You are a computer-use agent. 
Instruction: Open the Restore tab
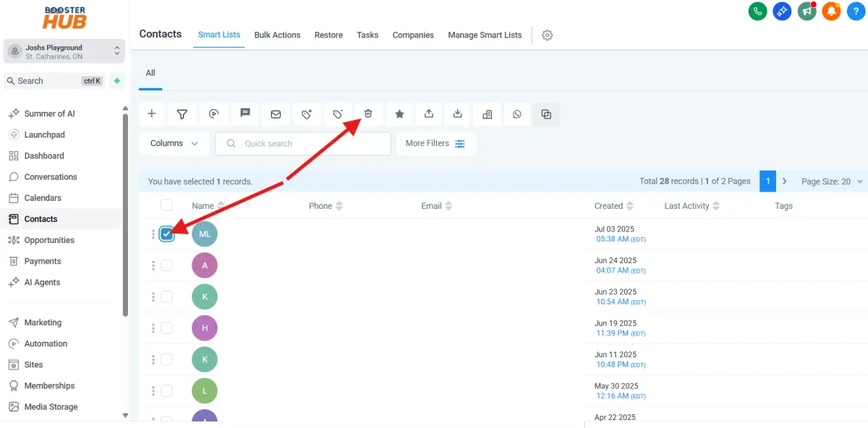[328, 35]
